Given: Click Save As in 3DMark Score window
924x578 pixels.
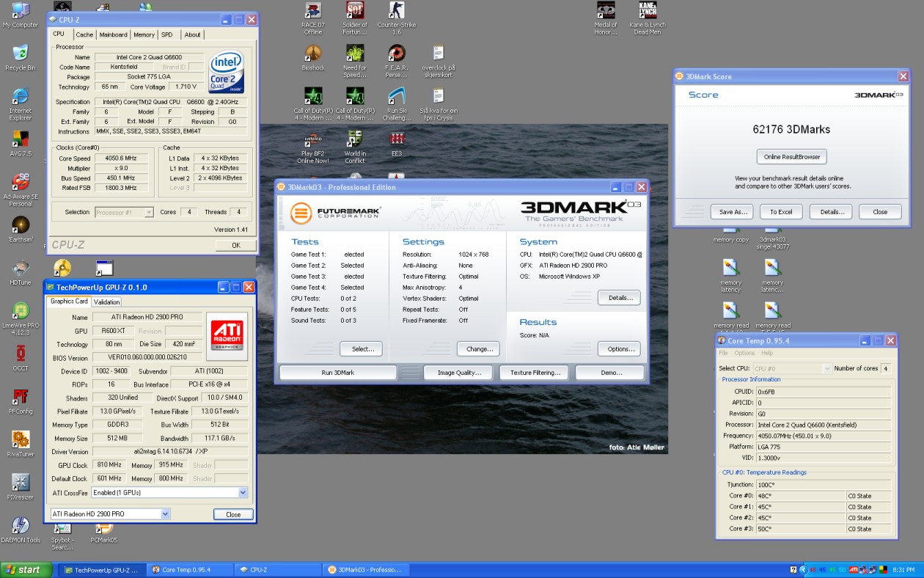Looking at the screenshot, I should [732, 212].
